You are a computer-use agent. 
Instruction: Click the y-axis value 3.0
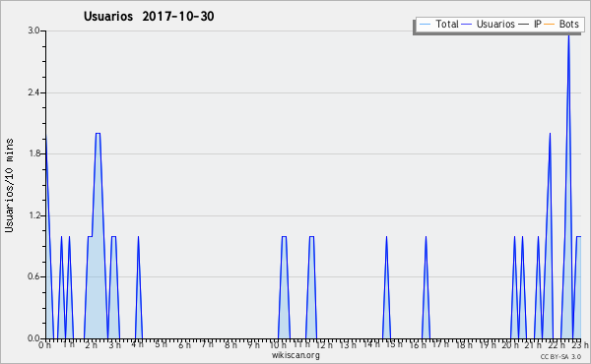(33, 30)
